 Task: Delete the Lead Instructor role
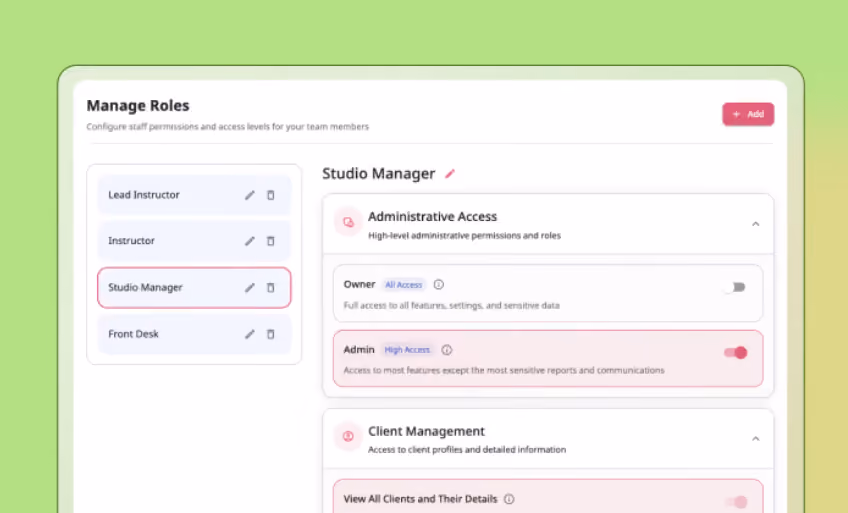tap(270, 195)
